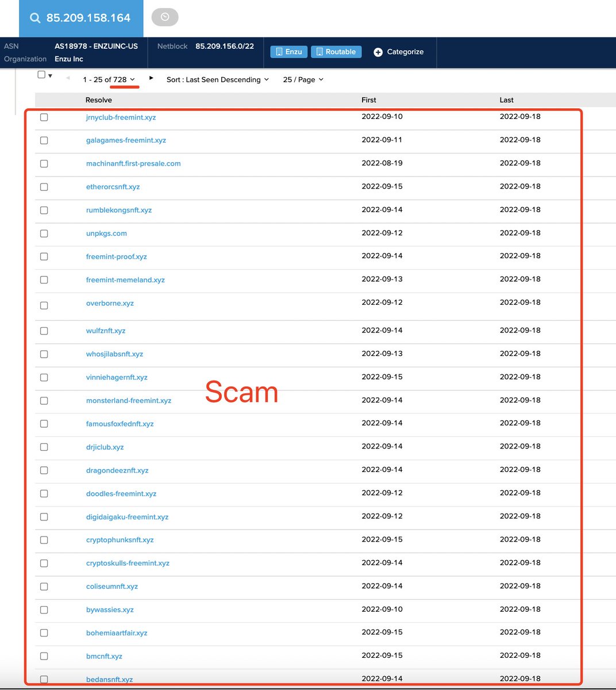Click the magnifier search icon
Viewport: 616px width, 690px height.
[35, 18]
